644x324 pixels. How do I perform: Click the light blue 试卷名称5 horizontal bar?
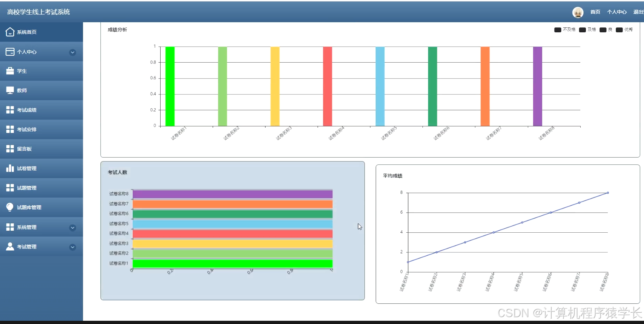pyautogui.click(x=232, y=224)
